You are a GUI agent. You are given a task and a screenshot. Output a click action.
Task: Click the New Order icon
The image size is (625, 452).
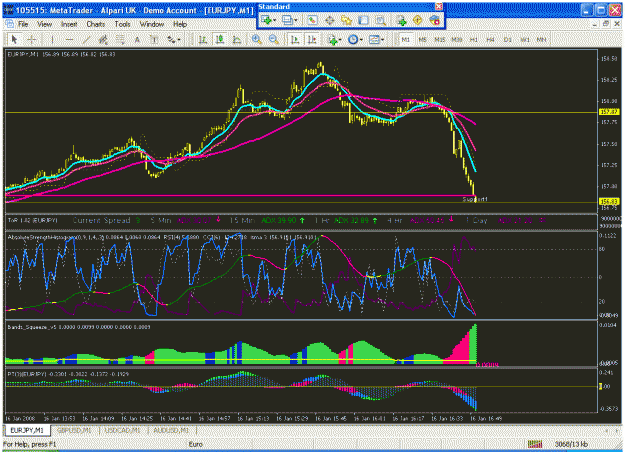[401, 20]
